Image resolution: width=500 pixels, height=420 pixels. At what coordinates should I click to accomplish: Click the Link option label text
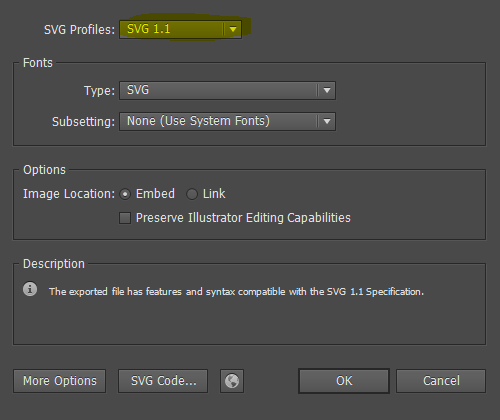tap(214, 194)
